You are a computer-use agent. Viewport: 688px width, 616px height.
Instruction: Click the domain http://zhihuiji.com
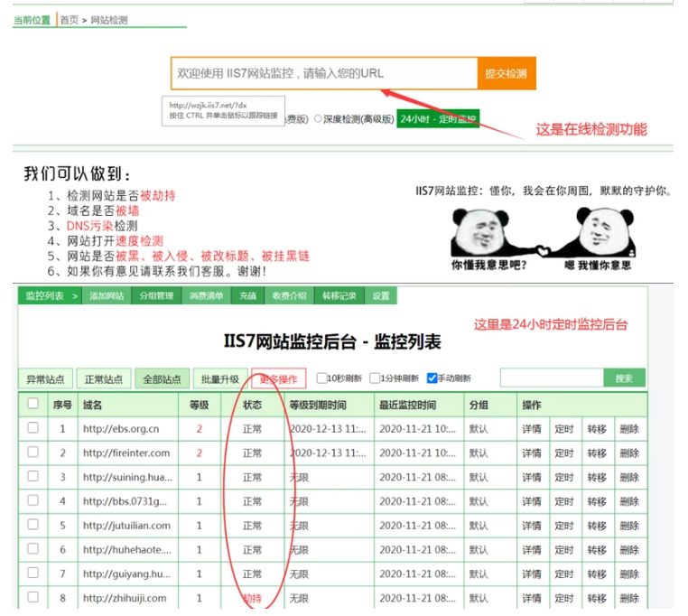point(125,598)
